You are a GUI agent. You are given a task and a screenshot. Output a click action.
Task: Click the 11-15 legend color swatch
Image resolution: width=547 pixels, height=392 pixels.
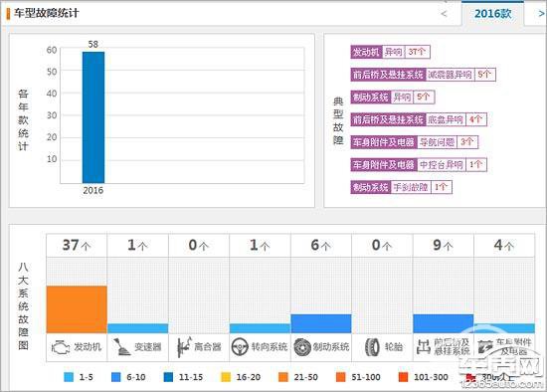[168, 377]
